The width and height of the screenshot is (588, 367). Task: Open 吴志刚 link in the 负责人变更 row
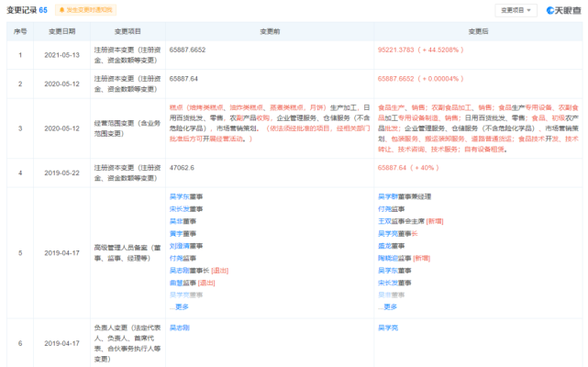click(179, 328)
